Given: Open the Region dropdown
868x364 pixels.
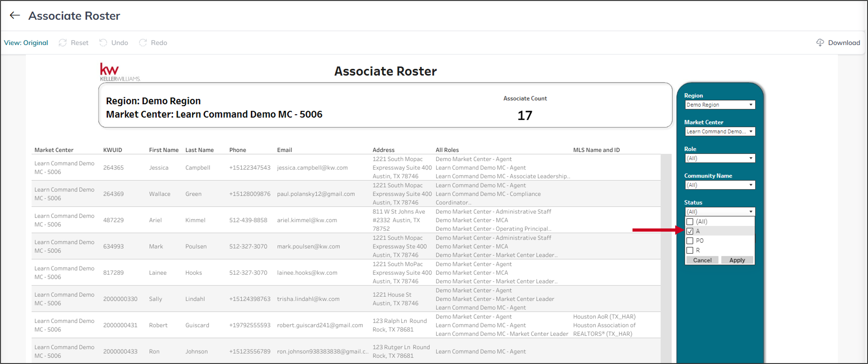Looking at the screenshot, I should click(720, 105).
